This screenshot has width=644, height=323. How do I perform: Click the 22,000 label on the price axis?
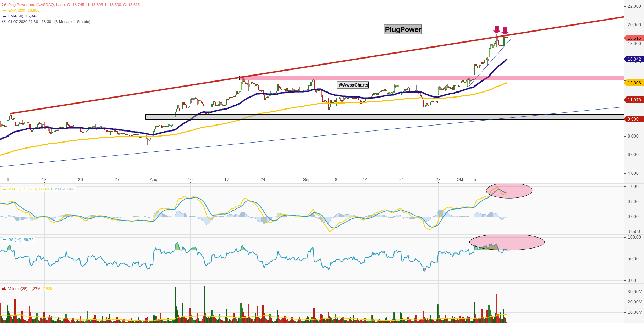[x=634, y=6]
